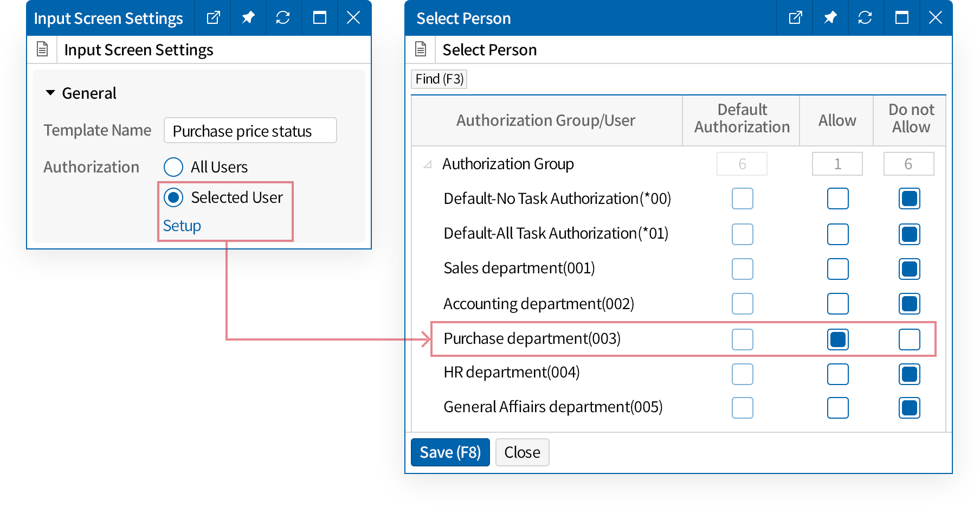The image size is (980, 506).
Task: Collapse the General section
Action: (x=50, y=93)
